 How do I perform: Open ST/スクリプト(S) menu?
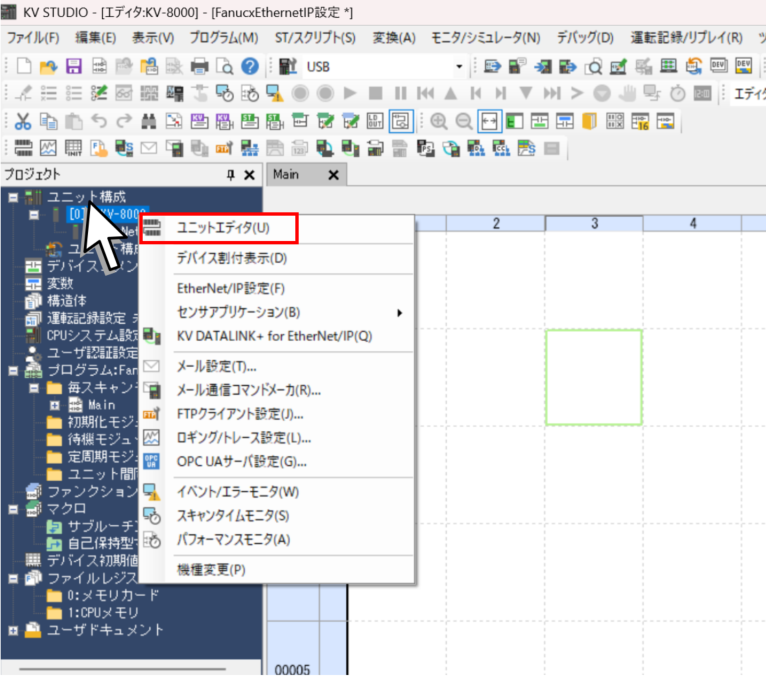click(x=315, y=38)
